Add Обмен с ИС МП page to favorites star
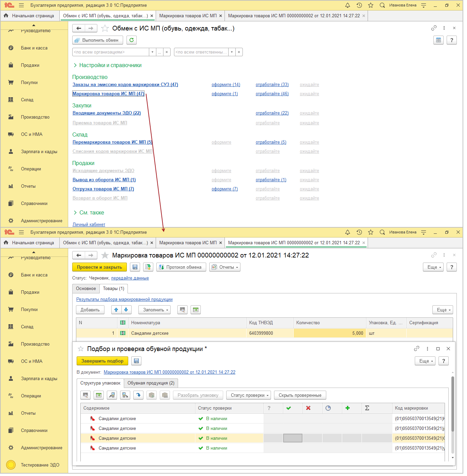 [105, 28]
